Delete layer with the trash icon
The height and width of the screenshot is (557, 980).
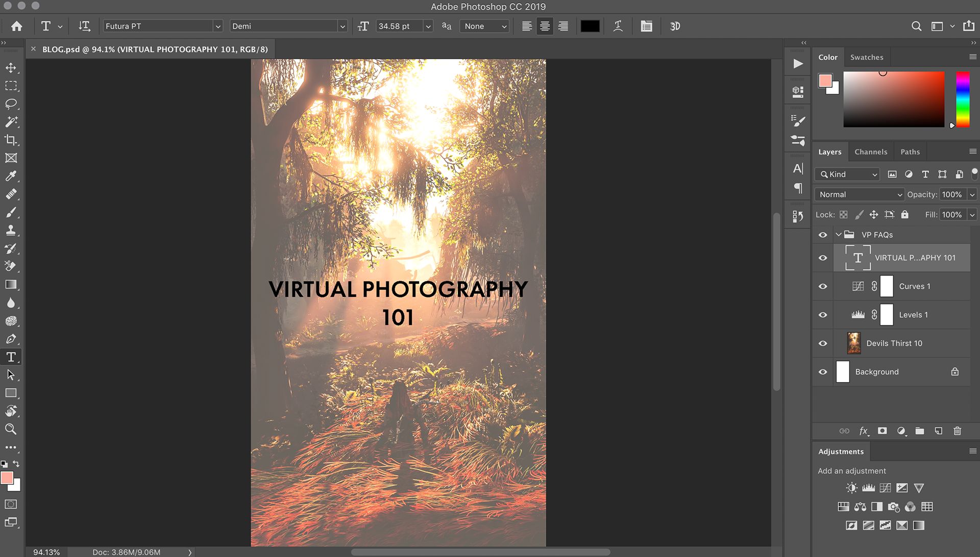[957, 431]
